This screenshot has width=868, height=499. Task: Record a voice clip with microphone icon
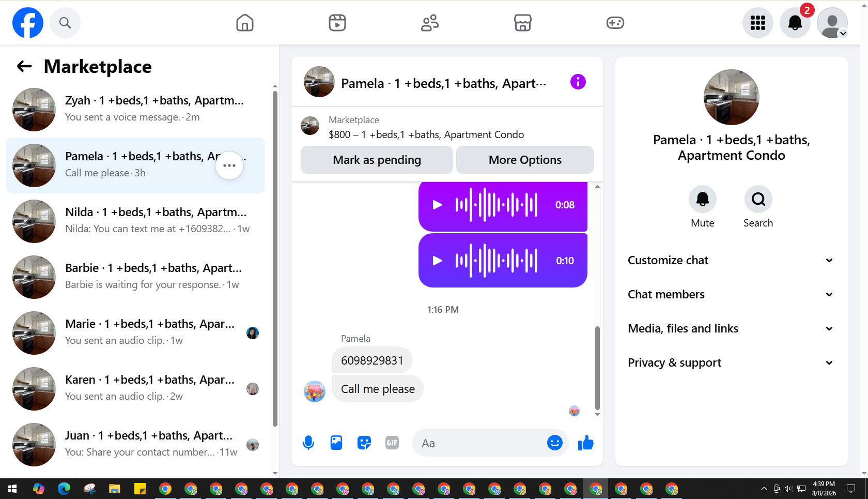point(308,443)
